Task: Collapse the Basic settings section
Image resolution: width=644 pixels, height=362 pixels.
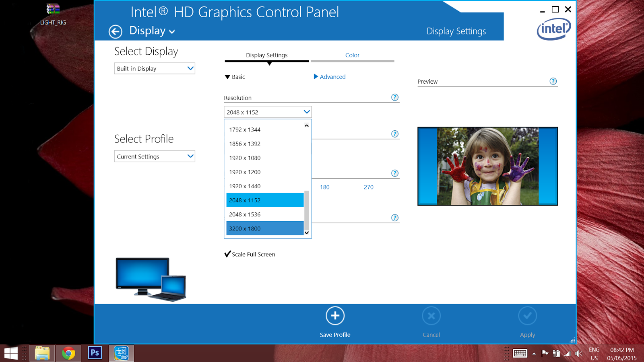Action: 235,77
